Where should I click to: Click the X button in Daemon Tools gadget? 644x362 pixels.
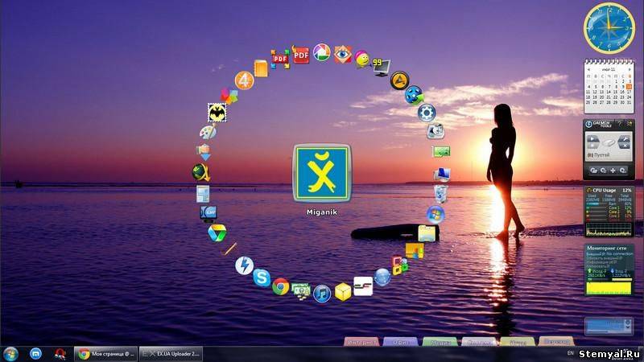pos(625,146)
